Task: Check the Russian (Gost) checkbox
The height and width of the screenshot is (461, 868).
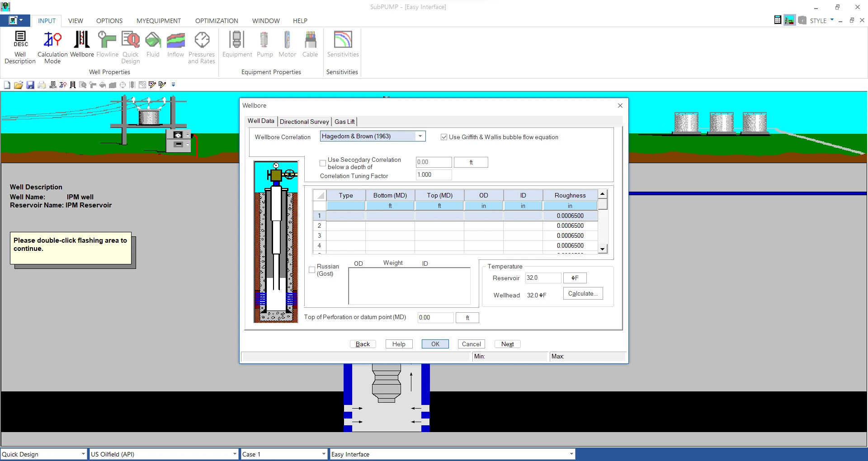Action: pos(312,270)
